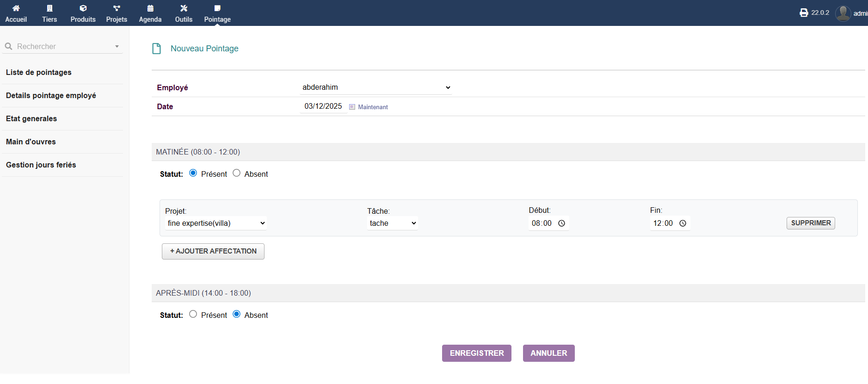
Task: Open the Agenda calendar icon
Action: point(150,8)
